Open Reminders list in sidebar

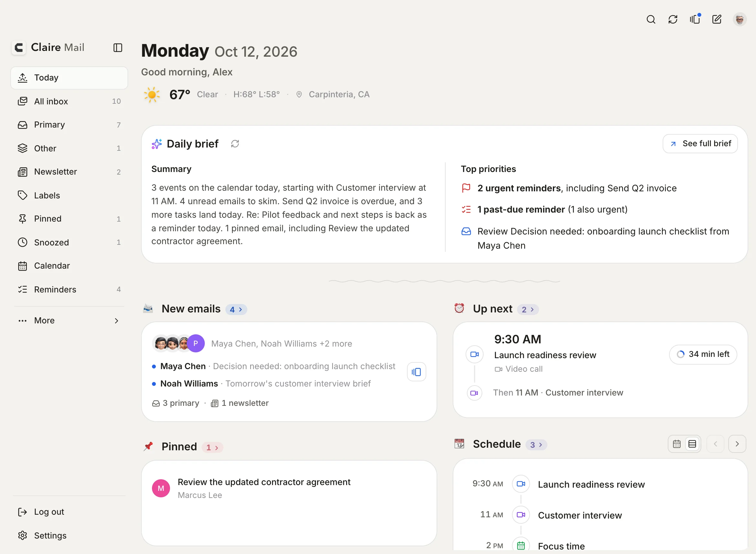69,289
